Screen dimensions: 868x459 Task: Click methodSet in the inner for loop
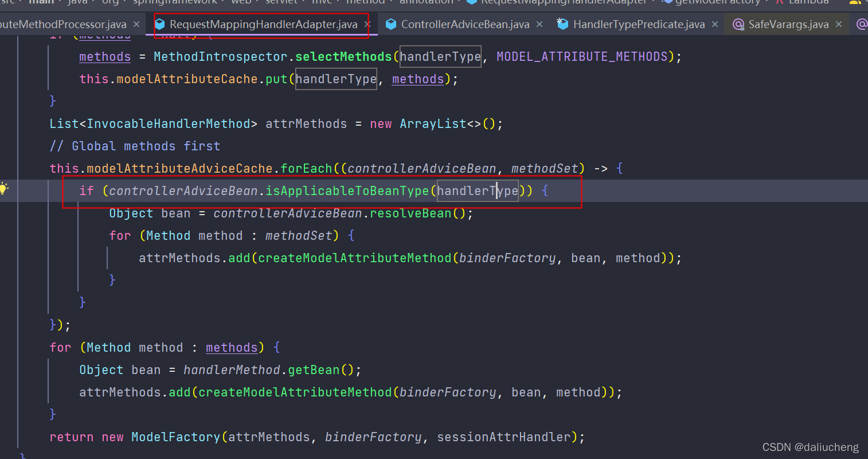(299, 235)
